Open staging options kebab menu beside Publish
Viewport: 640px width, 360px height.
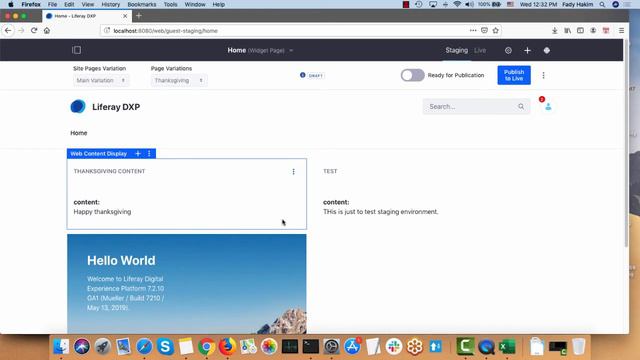[543, 75]
